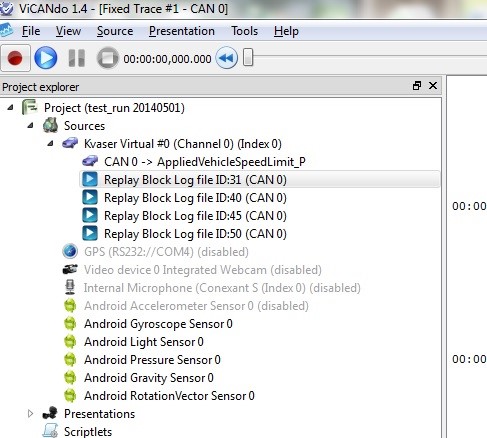
Task: Collapse the Kvaser Virtual #0 node
Action: tap(51, 144)
